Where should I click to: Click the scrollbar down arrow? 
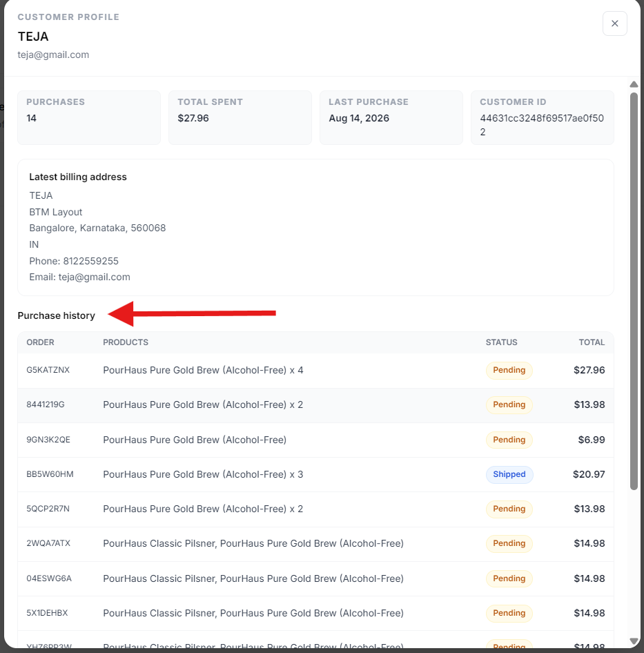click(634, 641)
